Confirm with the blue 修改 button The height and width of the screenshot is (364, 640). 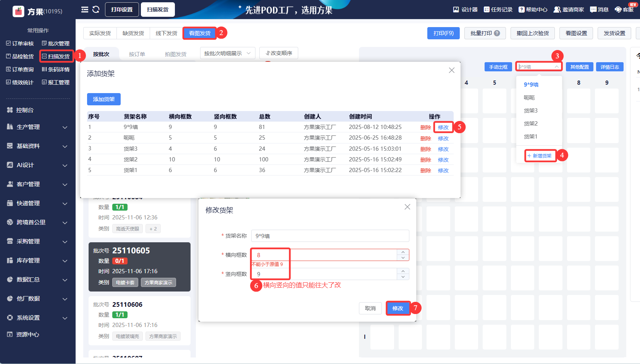(x=398, y=308)
